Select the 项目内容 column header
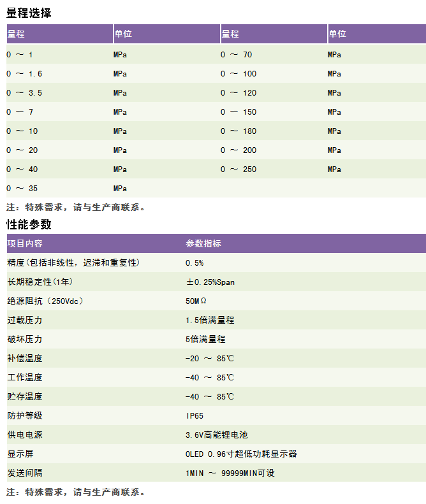Screen dimensions: 426x504 [25, 244]
